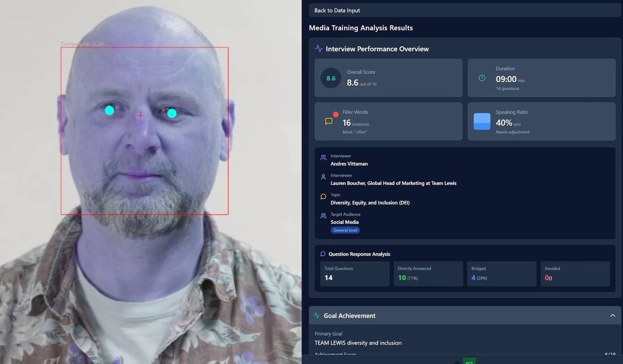Click the Back to Data Input button
Image resolution: width=623 pixels, height=364 pixels.
click(x=465, y=10)
